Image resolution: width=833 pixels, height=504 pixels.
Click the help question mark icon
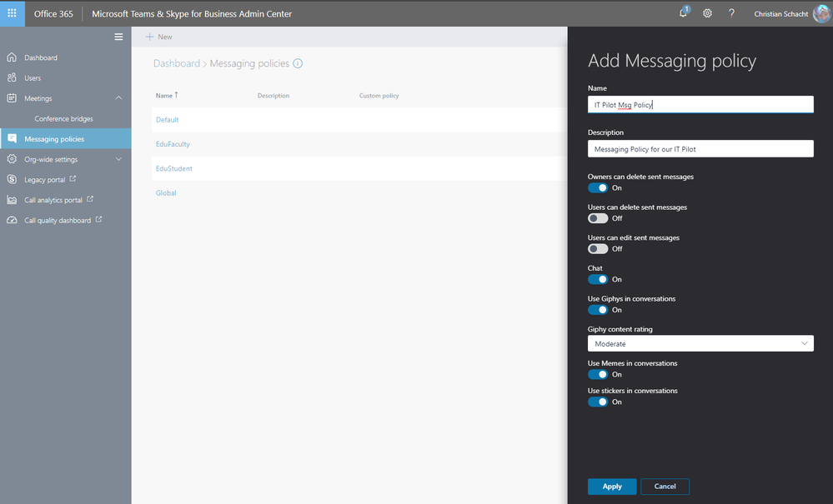(731, 13)
